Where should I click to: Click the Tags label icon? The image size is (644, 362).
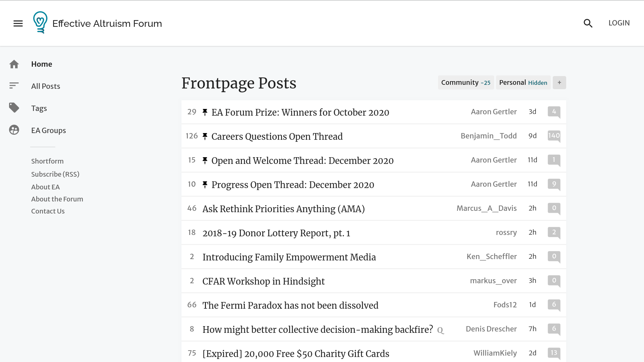[14, 108]
